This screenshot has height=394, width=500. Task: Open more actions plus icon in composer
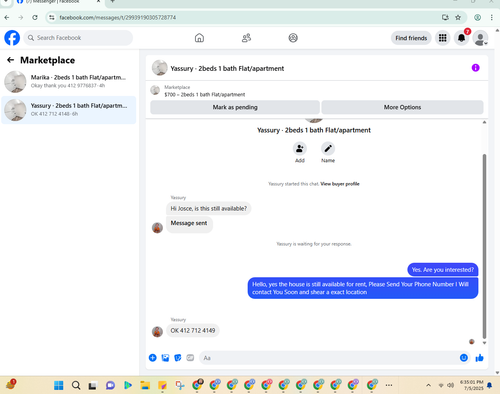(x=153, y=358)
